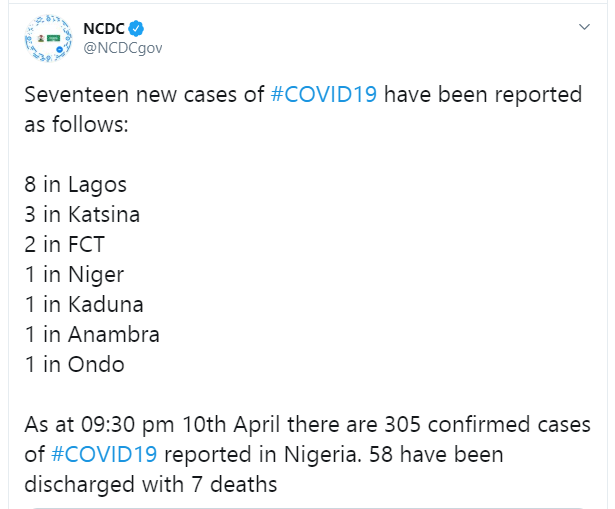Visit the @NCDCgov handle
The height and width of the screenshot is (509, 615).
point(123,48)
